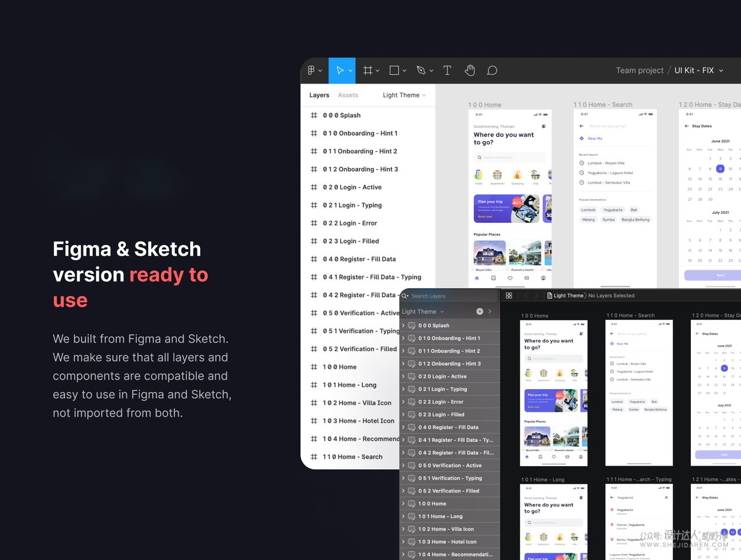Open the shape tools dropdown arrow in Figma
This screenshot has width=741, height=560.
[x=405, y=71]
